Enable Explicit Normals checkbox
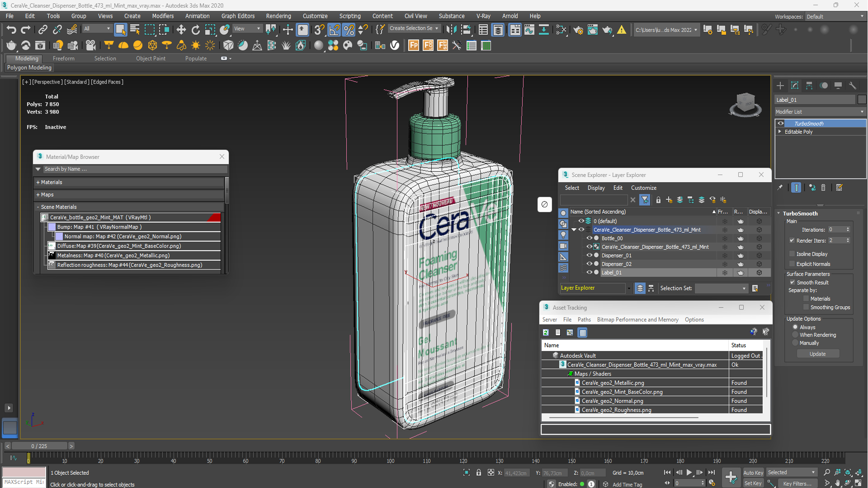 tap(792, 264)
